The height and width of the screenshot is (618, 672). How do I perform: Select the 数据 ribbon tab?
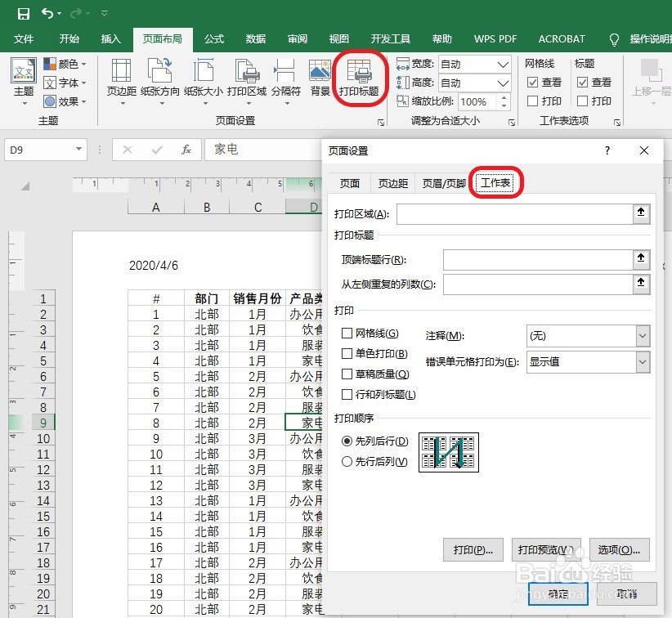click(x=254, y=38)
